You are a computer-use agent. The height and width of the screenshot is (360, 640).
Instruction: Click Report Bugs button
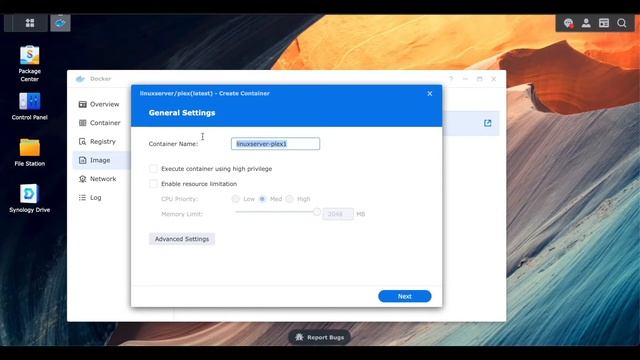tap(319, 337)
